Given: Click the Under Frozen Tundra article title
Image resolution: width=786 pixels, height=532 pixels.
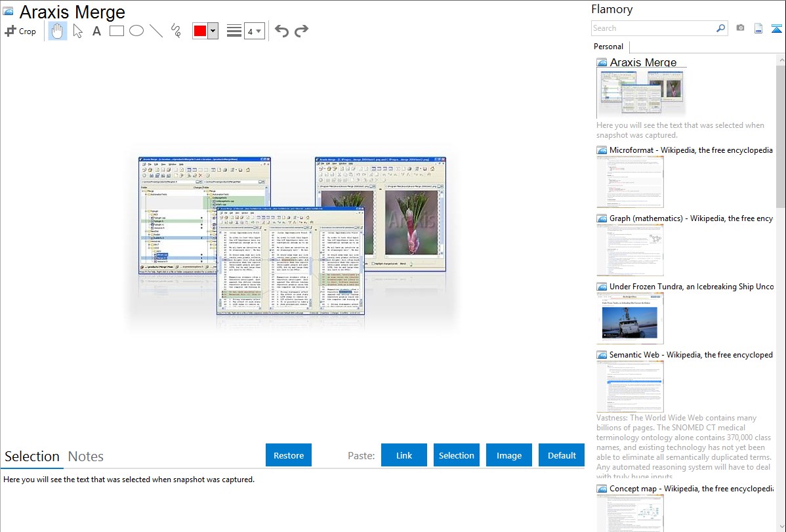Looking at the screenshot, I should [x=691, y=286].
